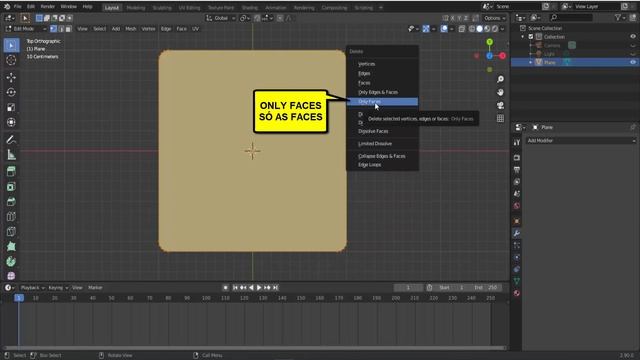The width and height of the screenshot is (640, 360).
Task: Activate the Move tool
Action: pyautogui.click(x=11, y=77)
